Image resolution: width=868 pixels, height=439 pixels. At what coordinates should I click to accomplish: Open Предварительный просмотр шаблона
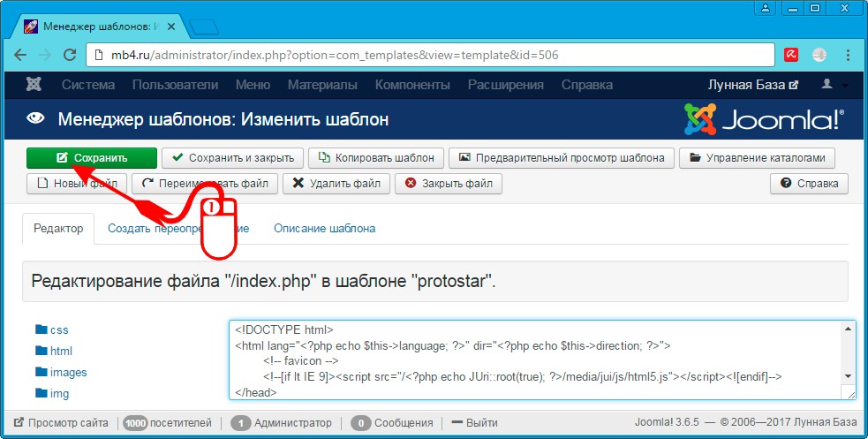(562, 158)
